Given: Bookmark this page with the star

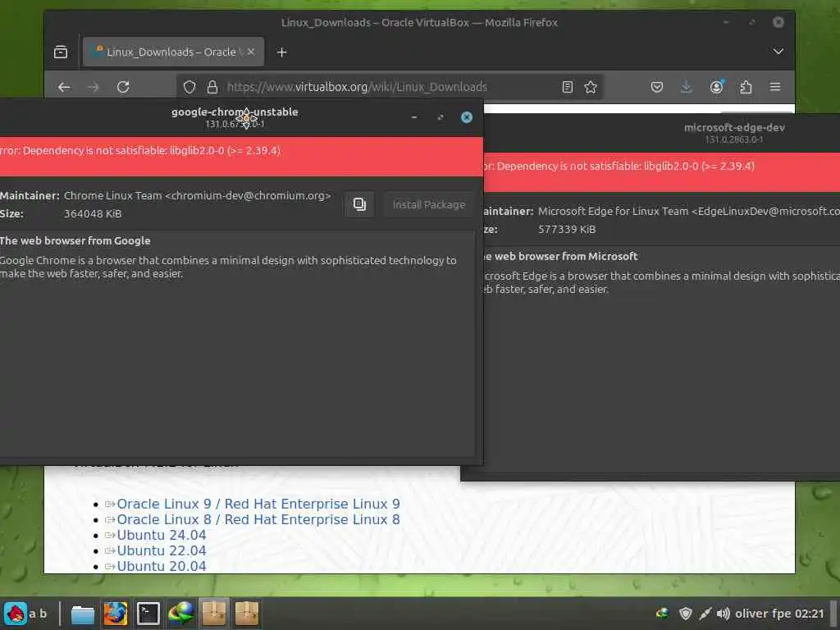Looking at the screenshot, I should coord(591,87).
